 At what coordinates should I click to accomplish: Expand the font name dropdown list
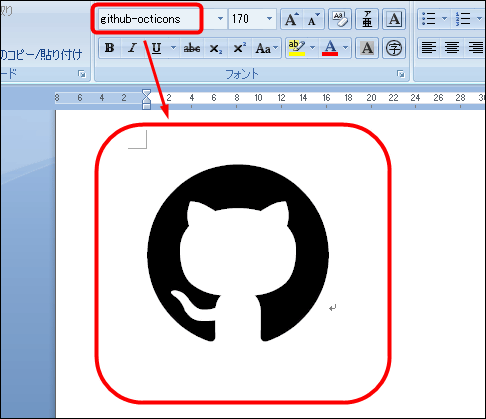(x=220, y=19)
